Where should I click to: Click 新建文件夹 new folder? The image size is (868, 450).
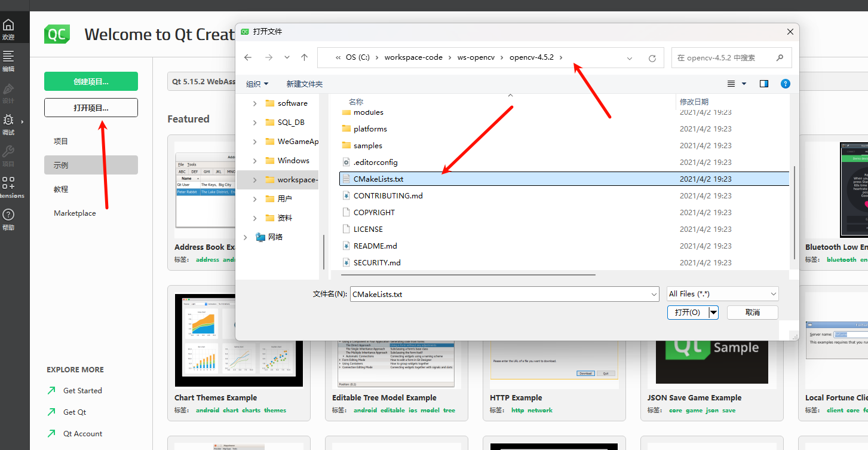click(304, 84)
